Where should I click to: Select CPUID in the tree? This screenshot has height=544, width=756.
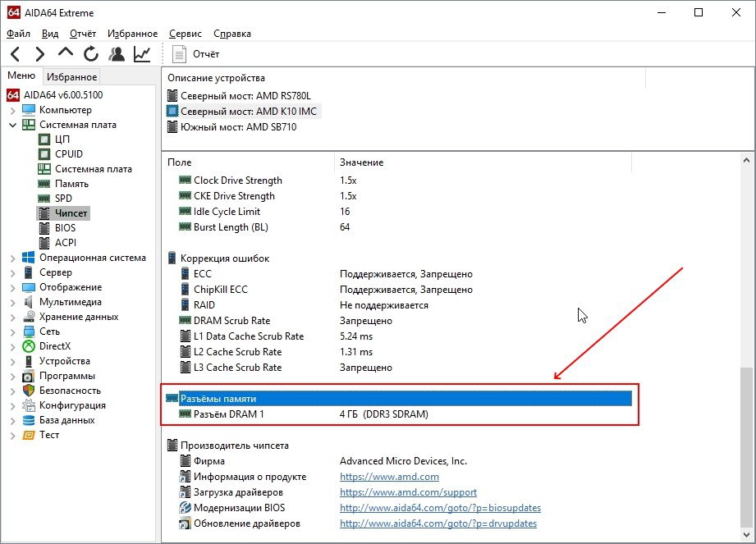click(x=69, y=154)
